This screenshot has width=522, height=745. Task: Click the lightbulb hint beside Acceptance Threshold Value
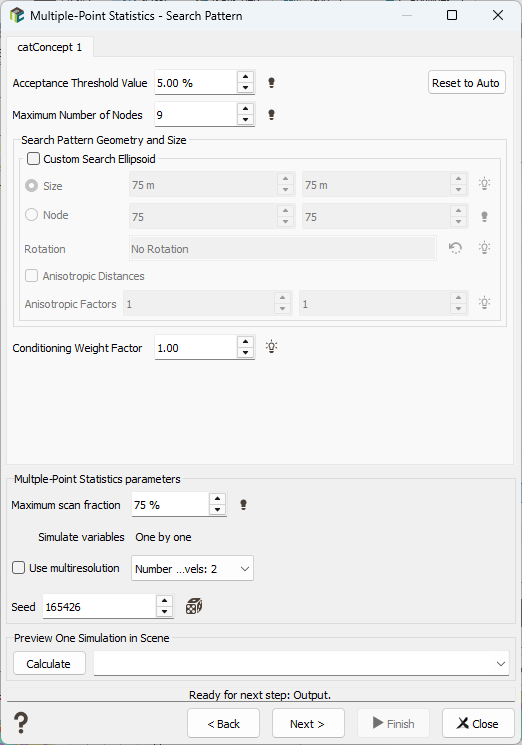tap(271, 83)
